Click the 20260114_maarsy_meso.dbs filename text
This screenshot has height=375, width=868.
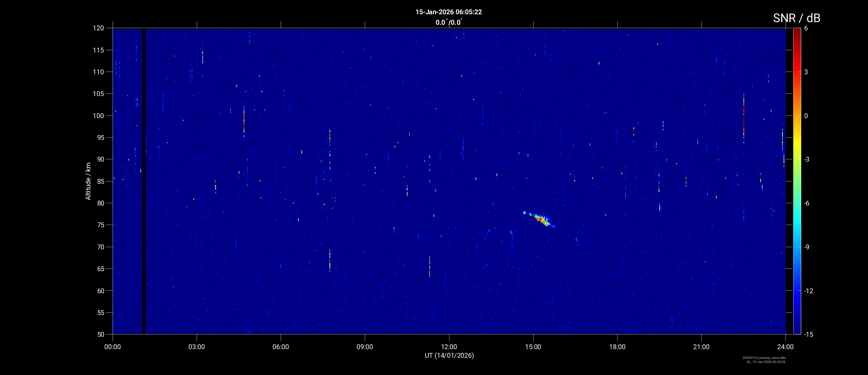[x=764, y=358]
